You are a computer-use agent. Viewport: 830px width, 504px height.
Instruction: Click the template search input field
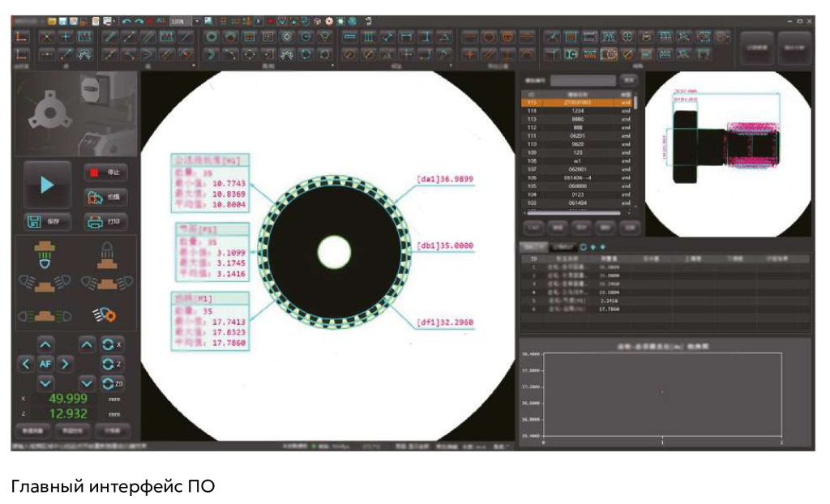tap(583, 81)
